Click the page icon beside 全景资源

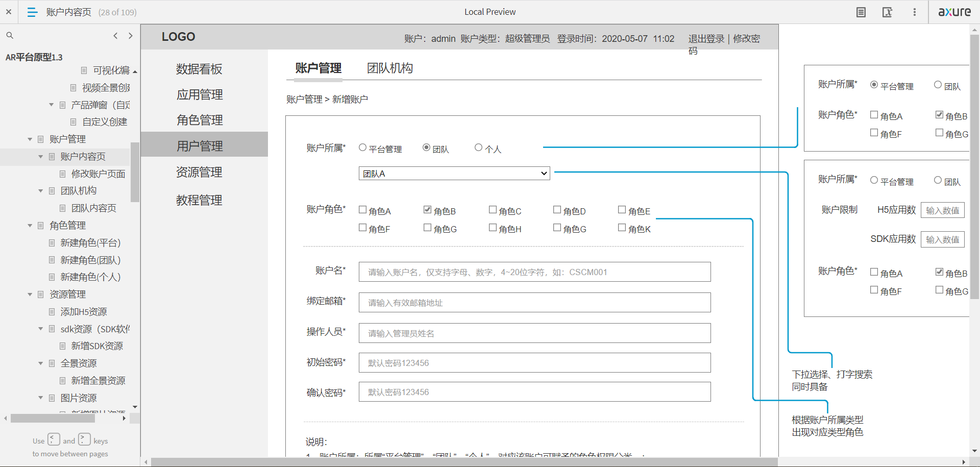click(x=52, y=363)
